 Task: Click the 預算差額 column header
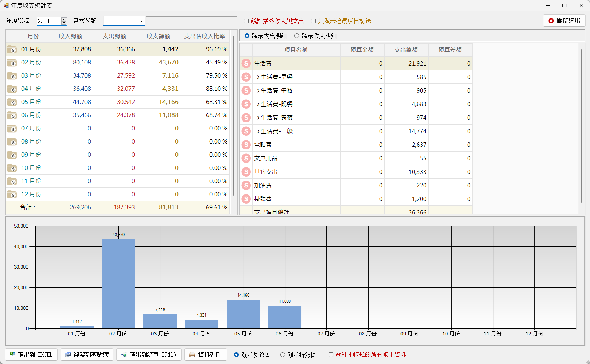[450, 50]
